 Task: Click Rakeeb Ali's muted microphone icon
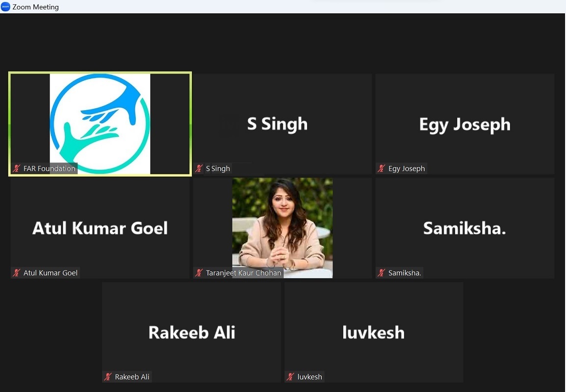coord(107,377)
